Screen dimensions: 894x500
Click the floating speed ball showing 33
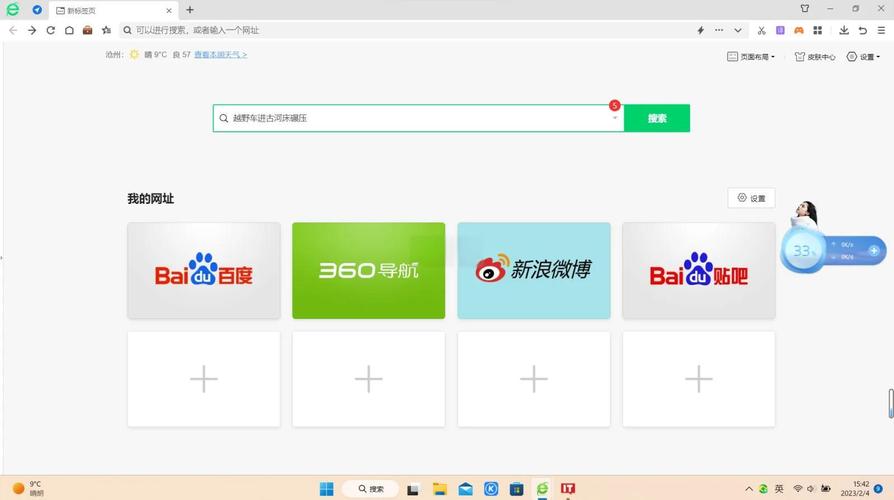click(803, 250)
